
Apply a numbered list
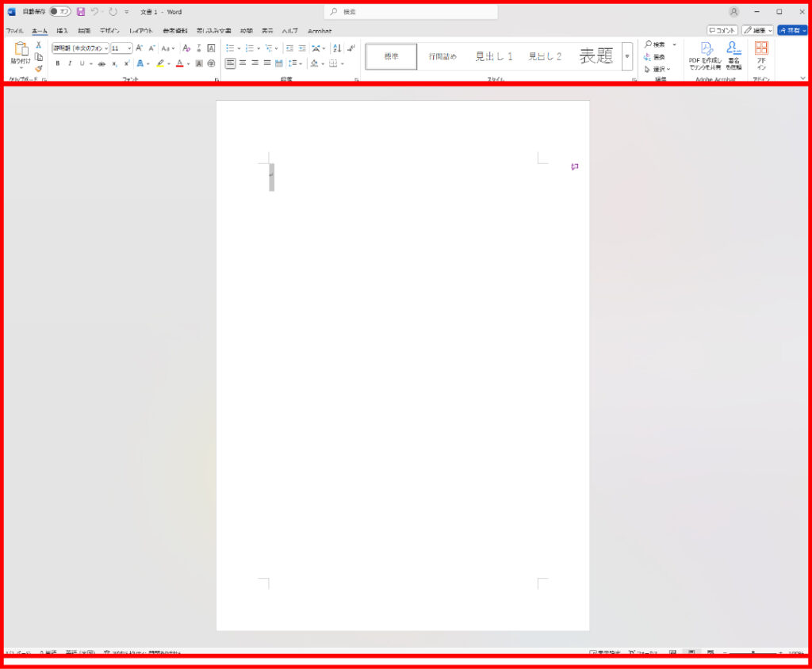250,48
